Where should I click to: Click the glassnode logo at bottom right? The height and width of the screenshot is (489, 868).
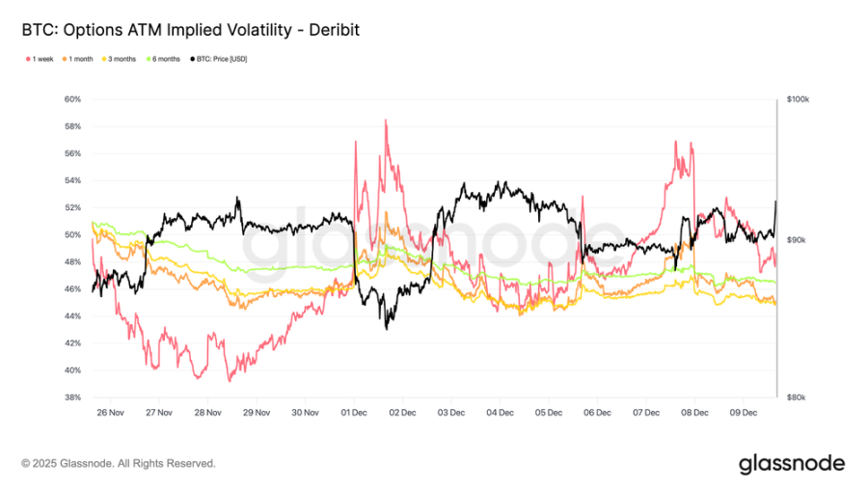click(x=792, y=464)
